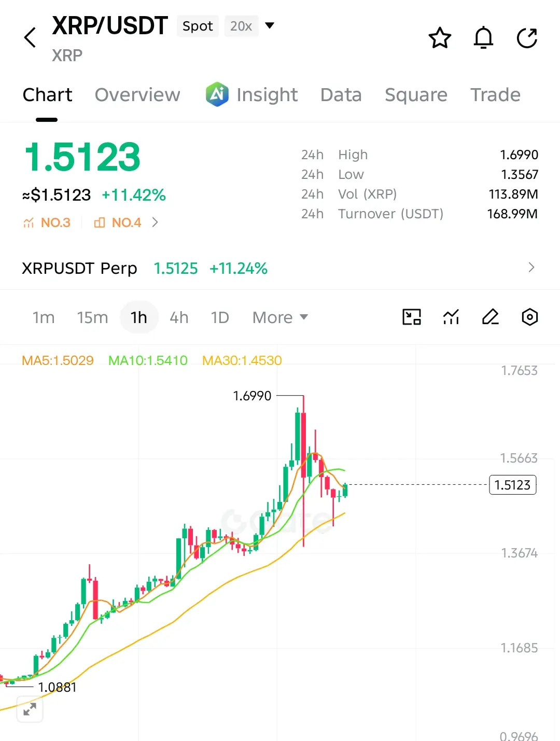Select the 1D timeframe
Viewport: 560px width, 741px height.
[x=220, y=317]
